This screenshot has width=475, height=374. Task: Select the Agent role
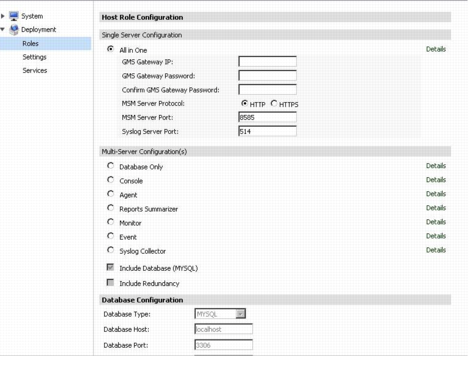click(110, 194)
